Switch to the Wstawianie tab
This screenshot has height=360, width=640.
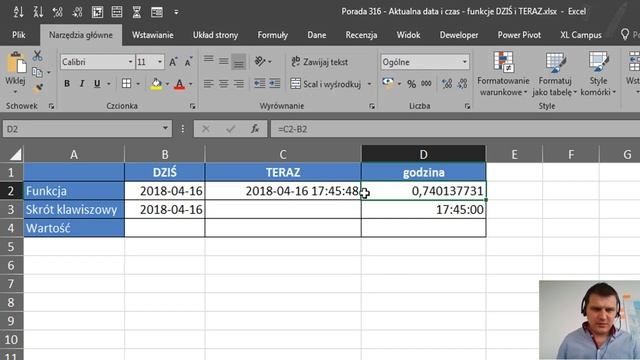point(153,35)
